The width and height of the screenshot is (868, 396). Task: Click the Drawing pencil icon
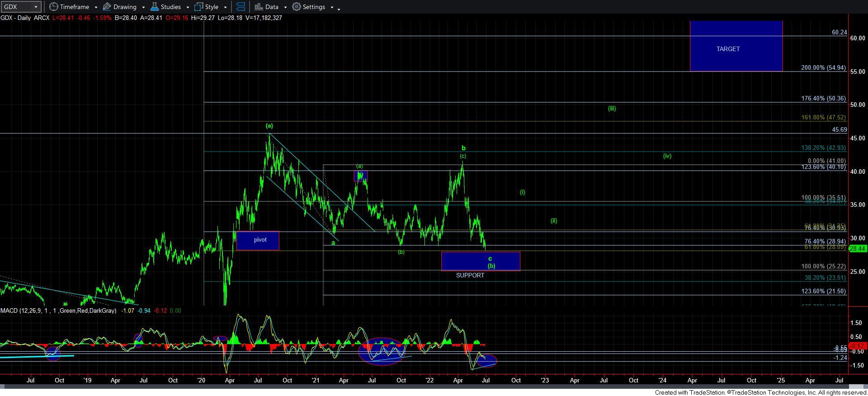107,7
